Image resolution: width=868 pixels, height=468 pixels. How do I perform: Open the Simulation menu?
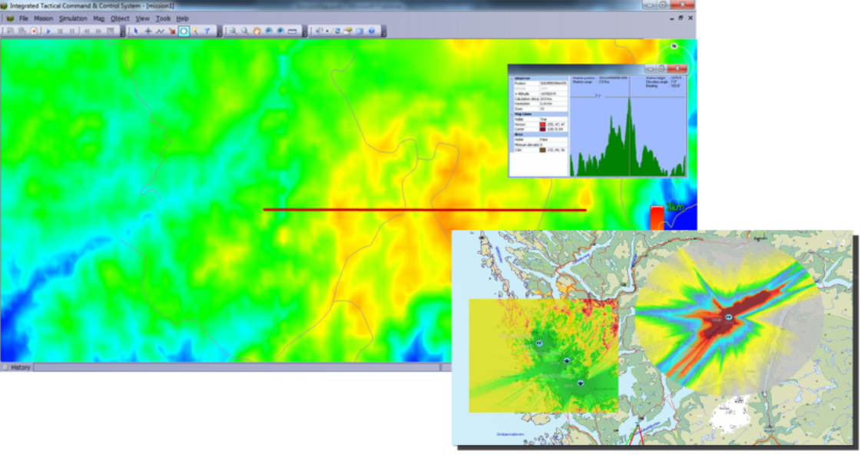pos(72,18)
